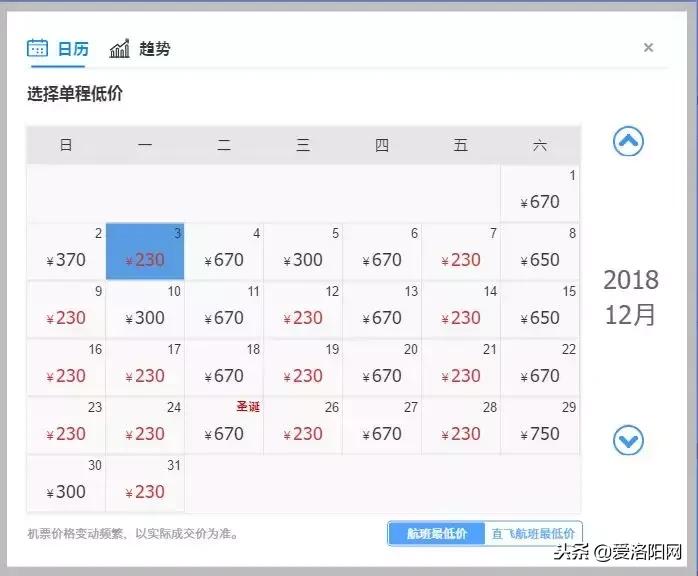Choose December 5 priced ¥300
The height and width of the screenshot is (576, 698).
click(303, 251)
